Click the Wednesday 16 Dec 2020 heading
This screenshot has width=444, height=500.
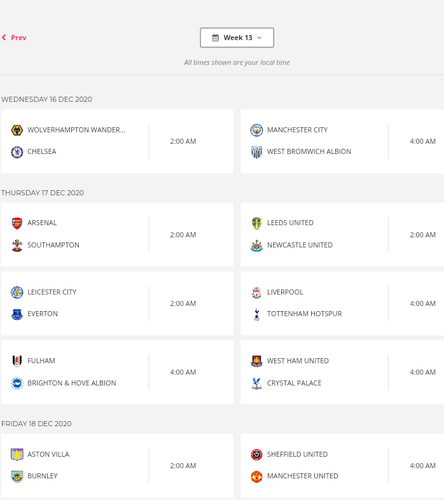(x=47, y=99)
